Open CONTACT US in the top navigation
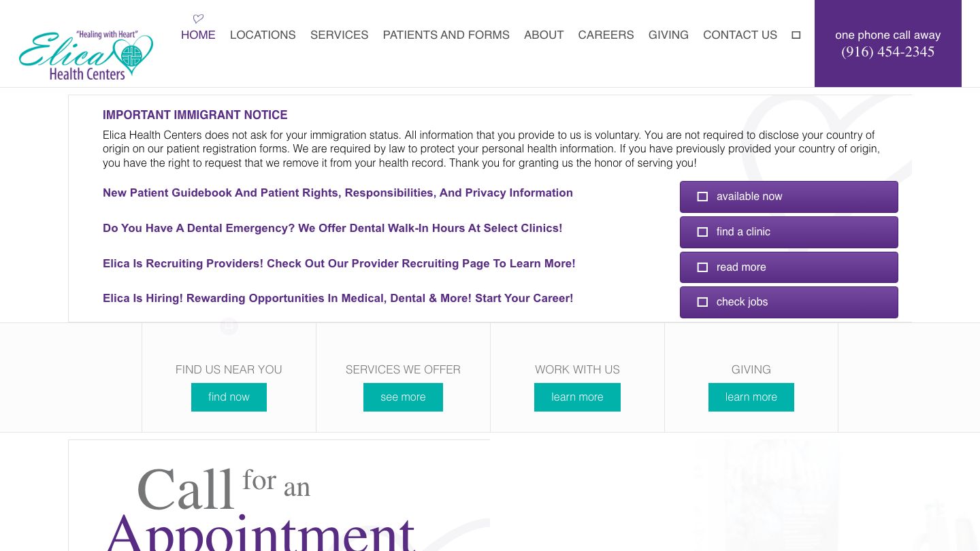 (x=740, y=35)
